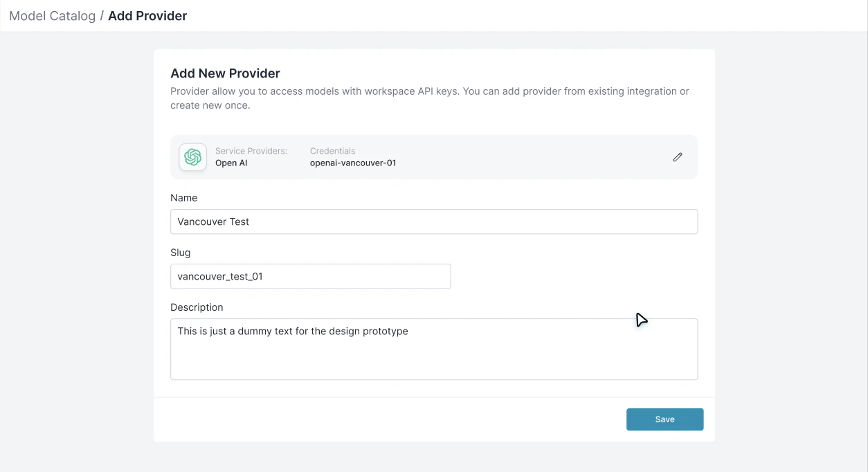Viewport: 868px width, 472px height.
Task: Click inside the Description text area
Action: [434, 349]
